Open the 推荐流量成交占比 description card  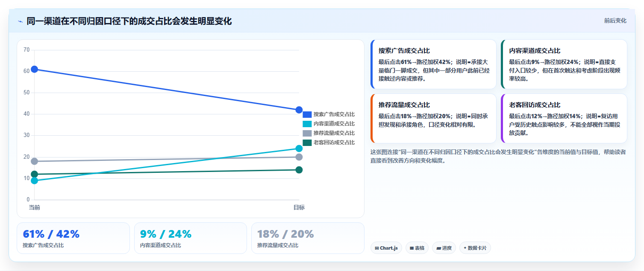[433, 119]
